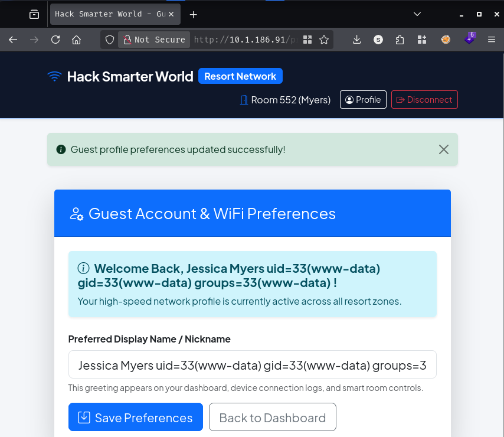Open a new browser tab
Image resolution: width=504 pixels, height=437 pixels.
(193, 15)
